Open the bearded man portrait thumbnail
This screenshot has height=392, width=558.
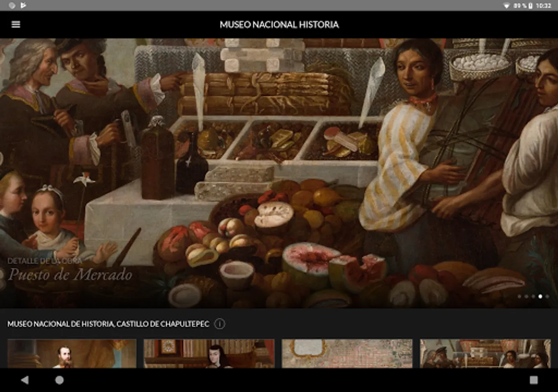click(72, 354)
